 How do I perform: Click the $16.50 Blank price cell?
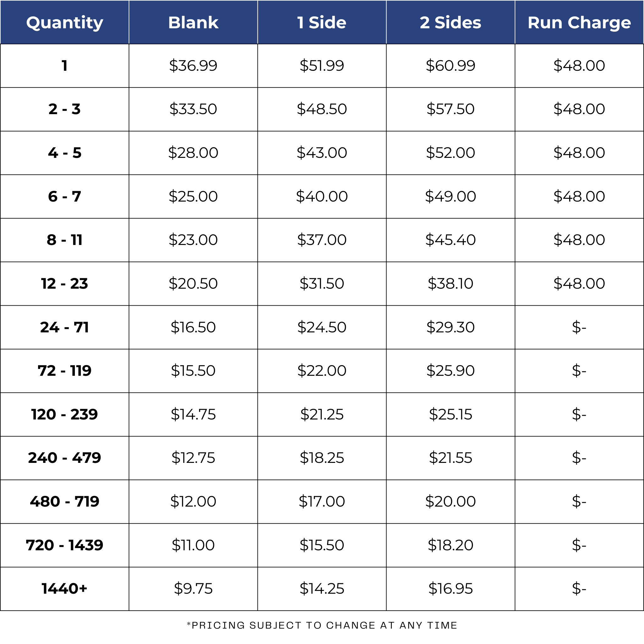193,327
